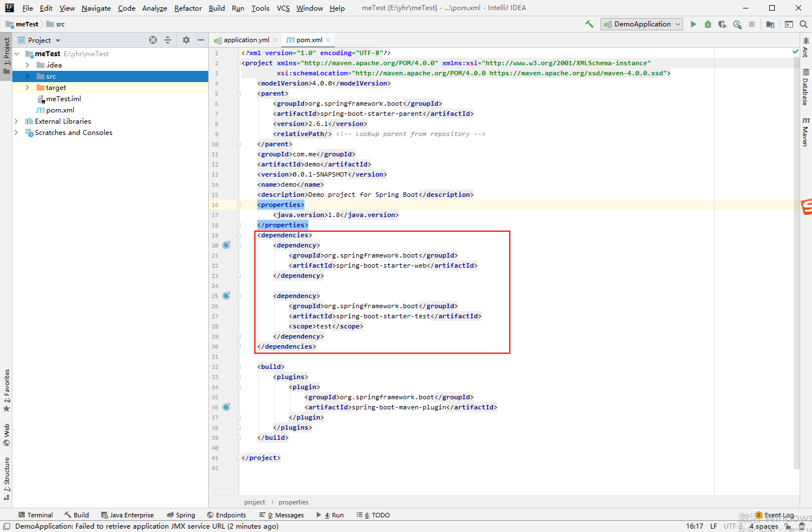Open the Messages tool window
This screenshot has height=532, width=812.
click(x=281, y=515)
